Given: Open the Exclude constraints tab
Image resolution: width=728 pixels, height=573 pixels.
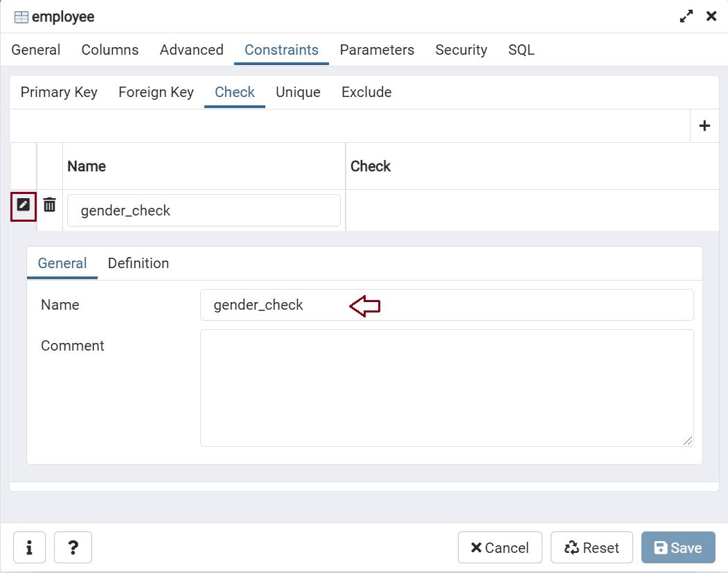Looking at the screenshot, I should coord(366,92).
